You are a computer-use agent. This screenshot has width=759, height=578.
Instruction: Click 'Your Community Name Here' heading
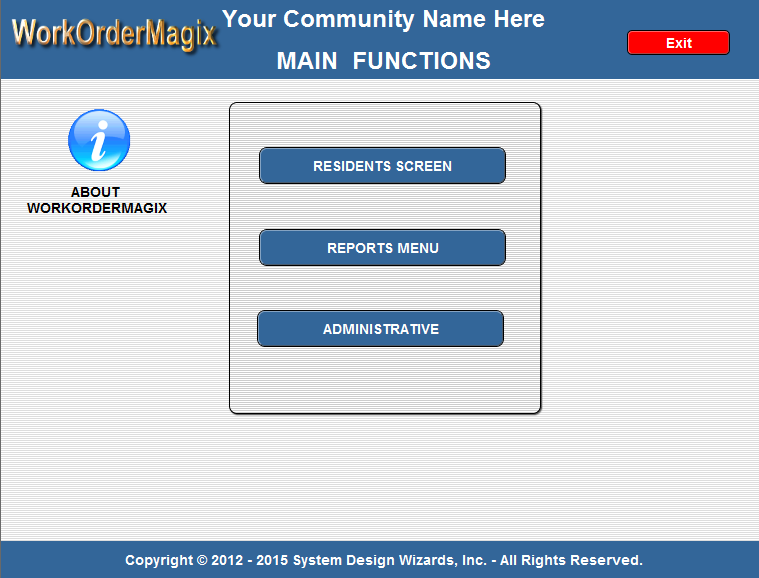383,19
